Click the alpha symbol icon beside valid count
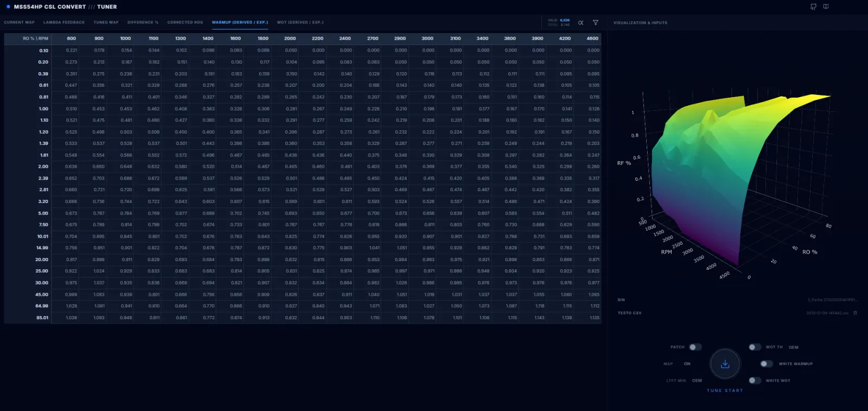Screen dimensions: 868x411 click(580, 23)
